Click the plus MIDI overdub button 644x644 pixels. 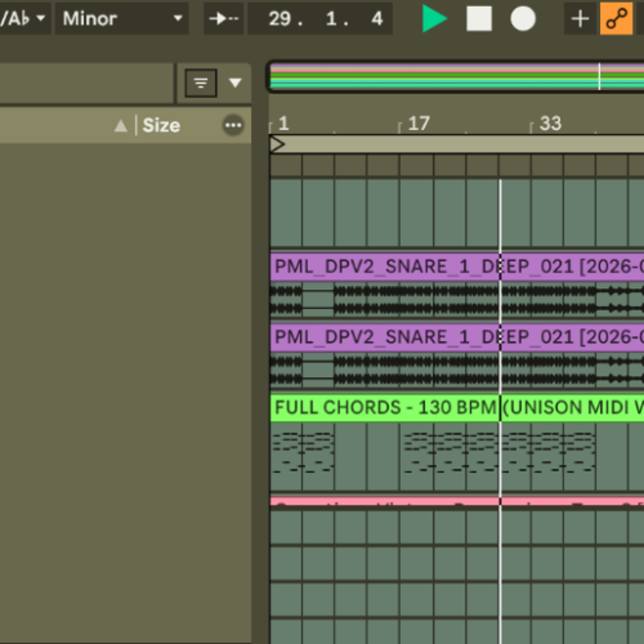tap(580, 19)
